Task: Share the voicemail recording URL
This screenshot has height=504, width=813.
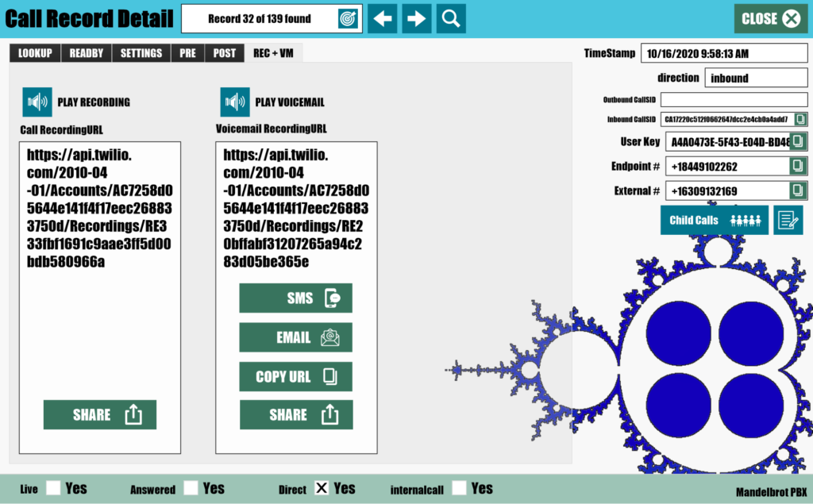Action: pyautogui.click(x=296, y=415)
